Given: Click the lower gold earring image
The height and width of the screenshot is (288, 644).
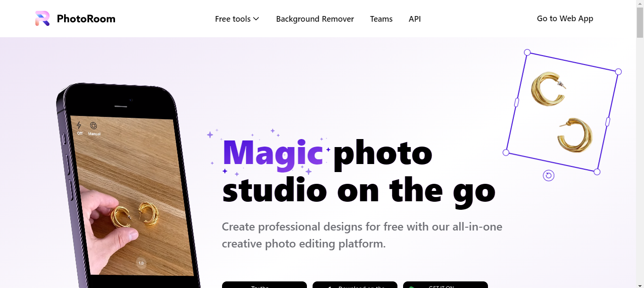Looking at the screenshot, I should (x=576, y=135).
